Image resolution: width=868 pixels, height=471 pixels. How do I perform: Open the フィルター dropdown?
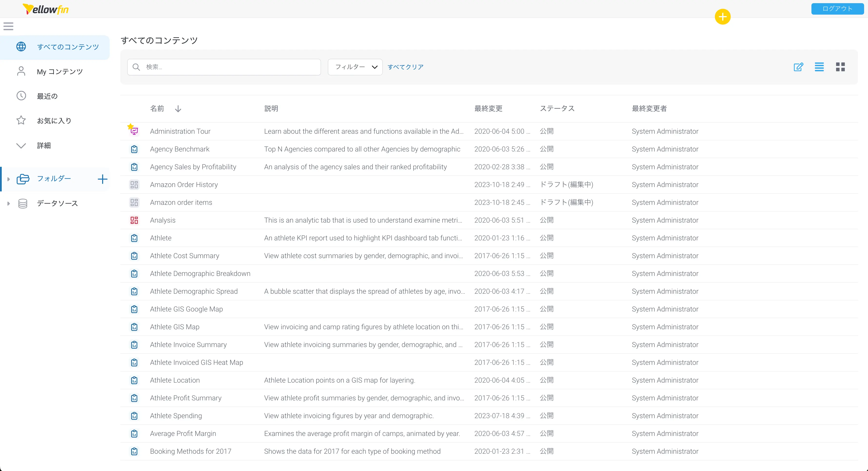(x=355, y=67)
